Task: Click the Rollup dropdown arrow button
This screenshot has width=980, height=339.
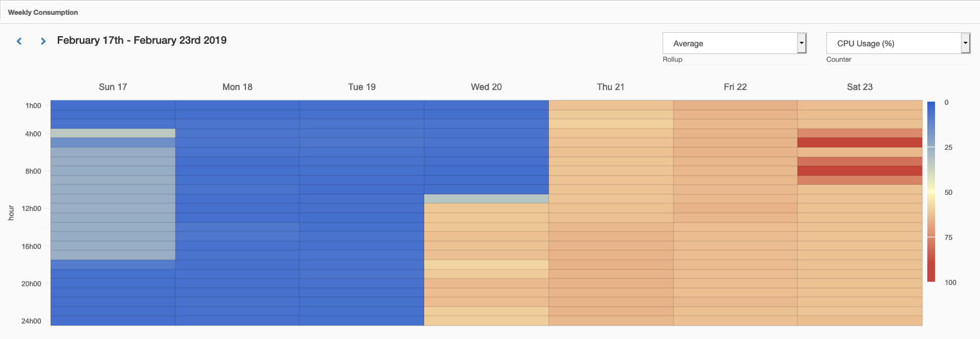Action: pyautogui.click(x=801, y=43)
